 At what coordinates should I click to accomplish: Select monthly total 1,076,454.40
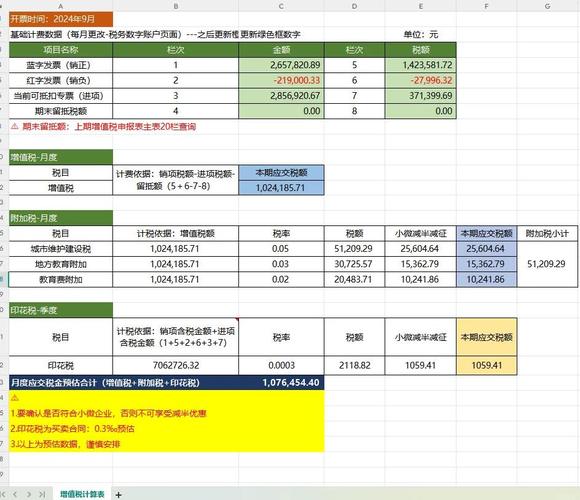coord(291,382)
